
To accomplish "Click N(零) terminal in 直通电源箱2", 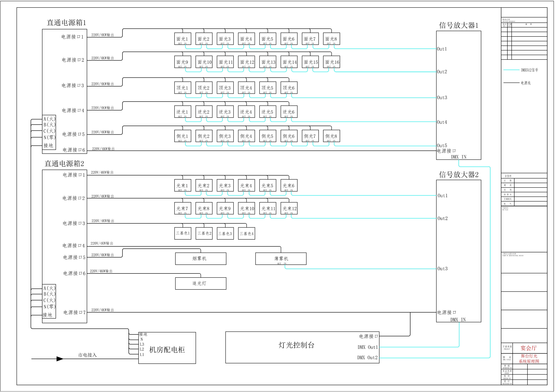I will [50, 306].
